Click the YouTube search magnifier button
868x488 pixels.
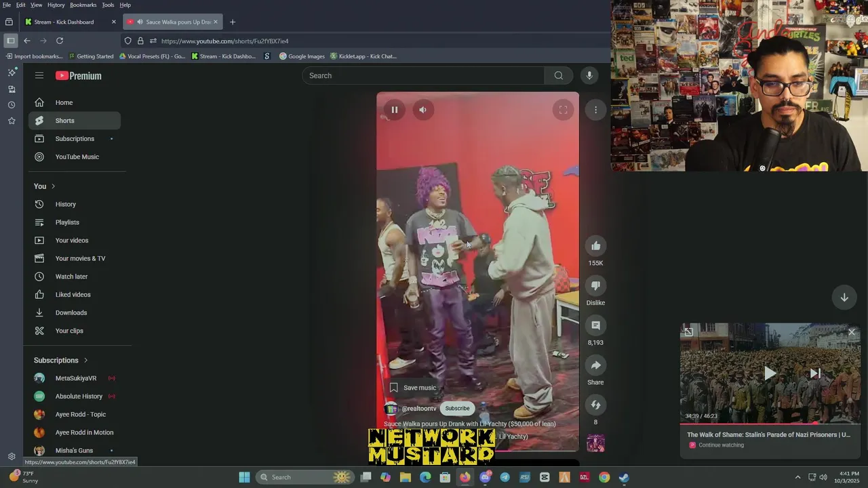point(559,76)
